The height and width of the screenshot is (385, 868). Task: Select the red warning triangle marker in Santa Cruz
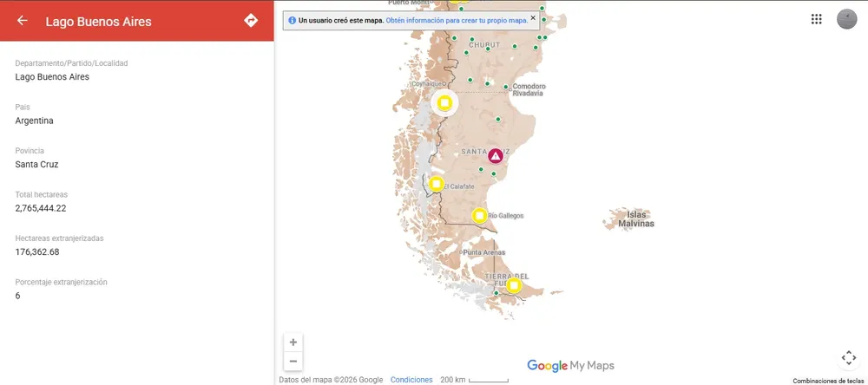(x=496, y=156)
